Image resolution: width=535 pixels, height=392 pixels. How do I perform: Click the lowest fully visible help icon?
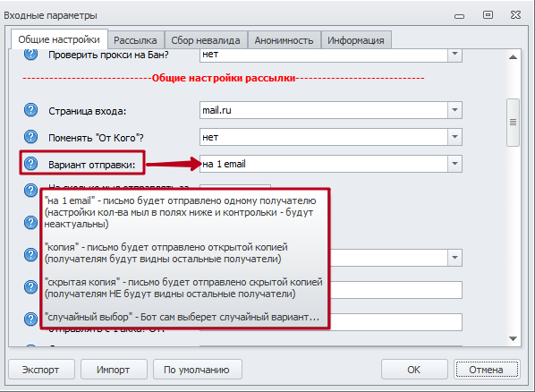[30, 319]
